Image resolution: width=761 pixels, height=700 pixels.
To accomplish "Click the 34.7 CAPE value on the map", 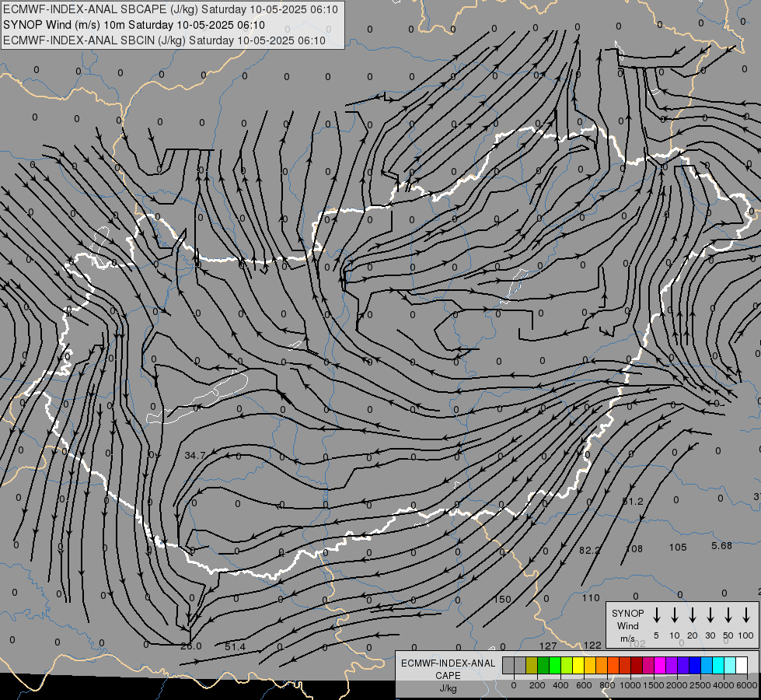I will pos(195,455).
